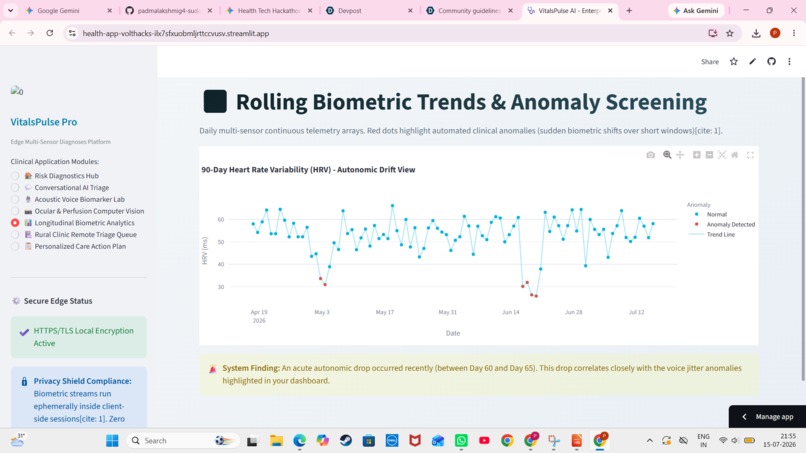This screenshot has height=453, width=806.
Task: Expand the tab search chevron at top left
Action: tap(10, 10)
